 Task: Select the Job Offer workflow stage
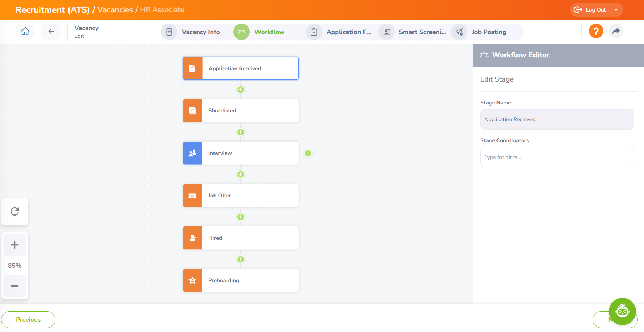coord(241,196)
